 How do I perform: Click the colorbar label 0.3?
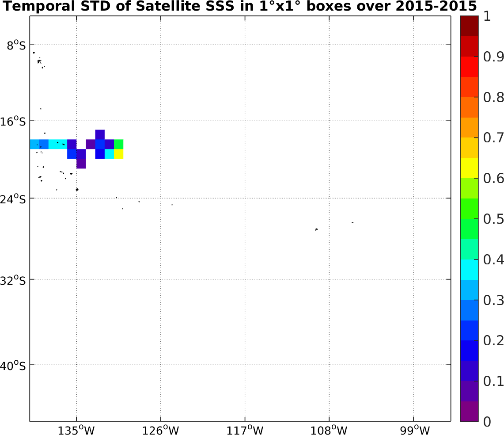(493, 300)
